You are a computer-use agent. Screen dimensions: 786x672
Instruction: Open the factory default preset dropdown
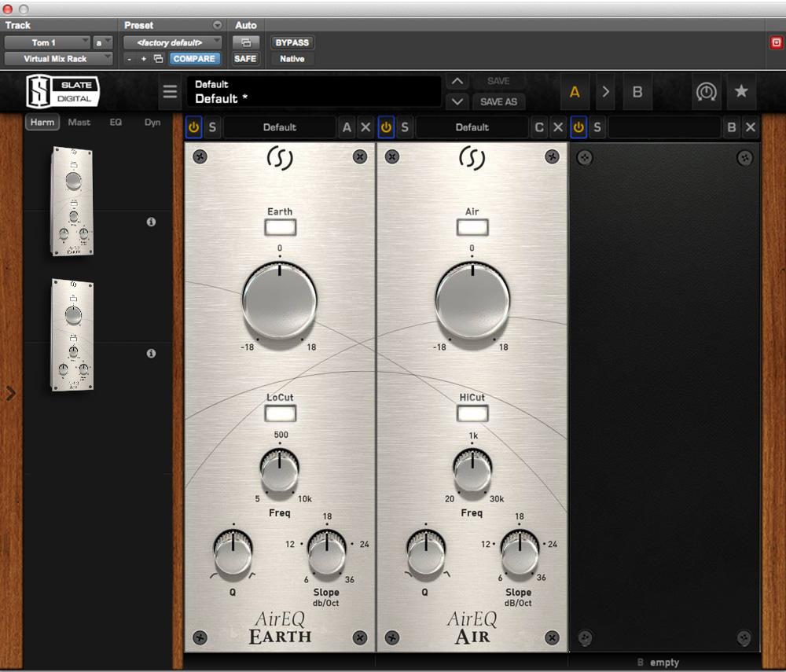(x=172, y=42)
